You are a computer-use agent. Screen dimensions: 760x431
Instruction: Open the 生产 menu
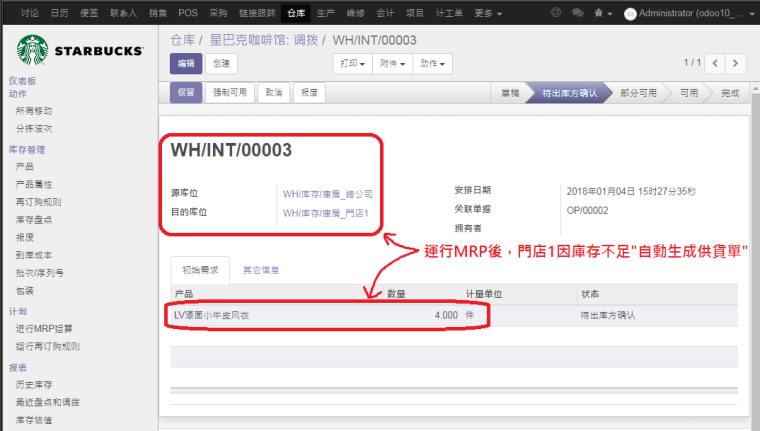click(x=325, y=13)
